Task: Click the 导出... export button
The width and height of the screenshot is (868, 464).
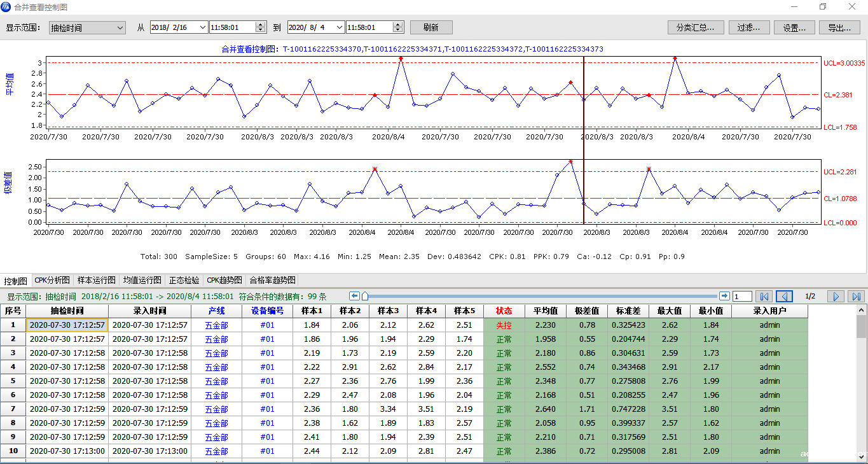Action: click(839, 28)
